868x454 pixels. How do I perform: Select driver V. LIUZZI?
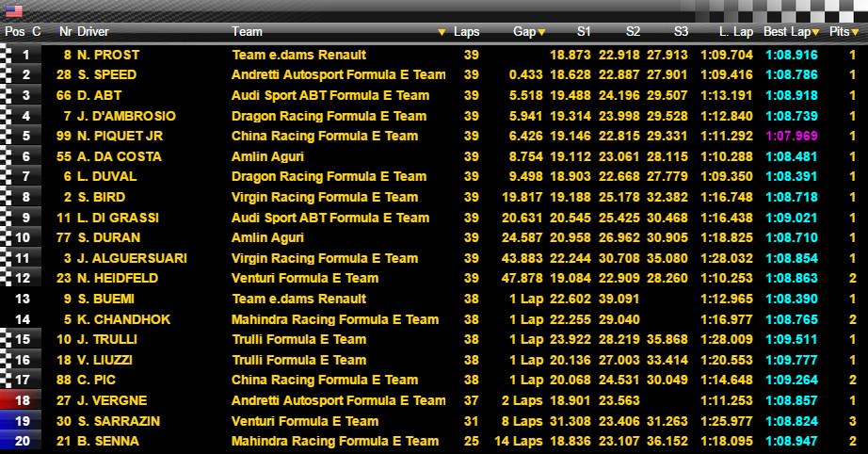[x=104, y=360]
